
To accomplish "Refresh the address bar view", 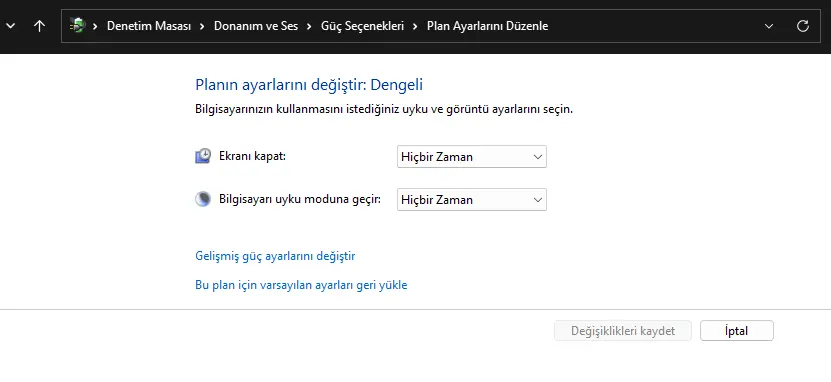I will click(803, 26).
